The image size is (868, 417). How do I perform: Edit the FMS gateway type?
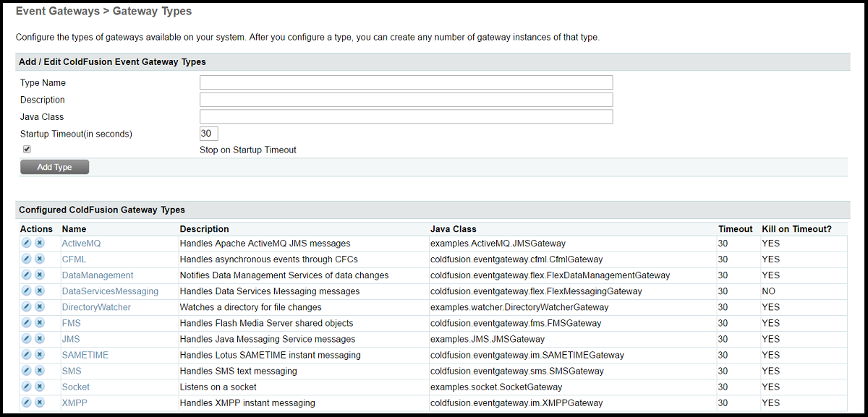(27, 323)
